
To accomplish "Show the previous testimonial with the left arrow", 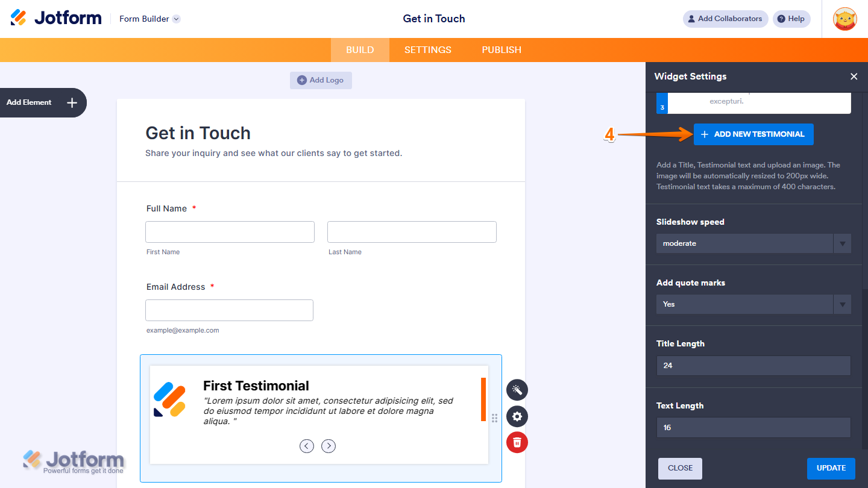I will click(x=307, y=446).
